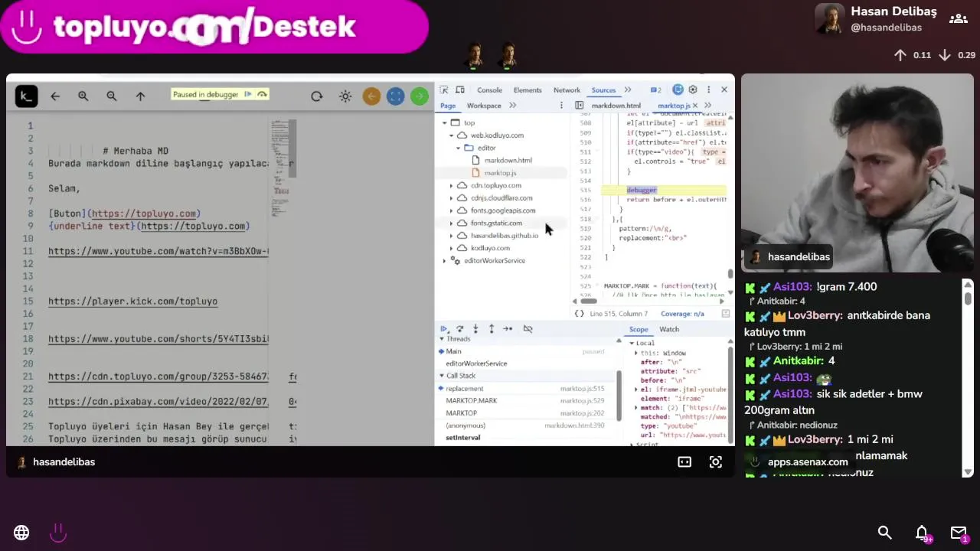This screenshot has width=980, height=551.
Task: Step into next function call
Action: pyautogui.click(x=475, y=329)
